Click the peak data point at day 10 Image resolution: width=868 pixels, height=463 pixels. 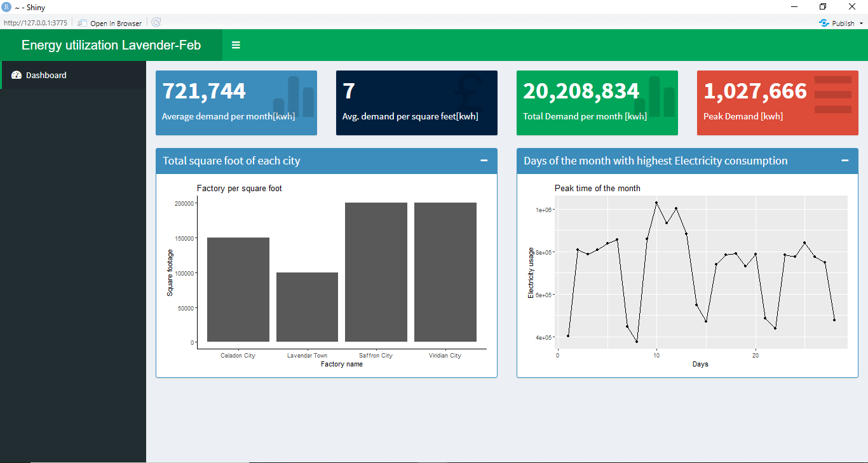656,203
